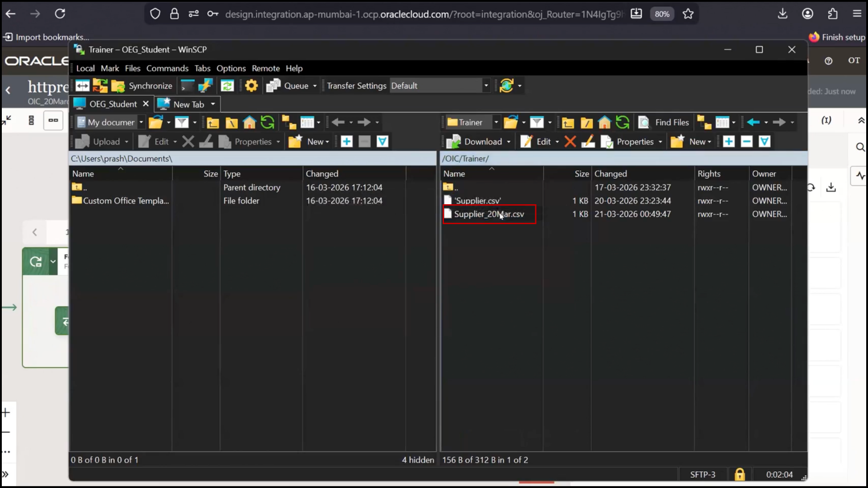Click the Download button

475,142
